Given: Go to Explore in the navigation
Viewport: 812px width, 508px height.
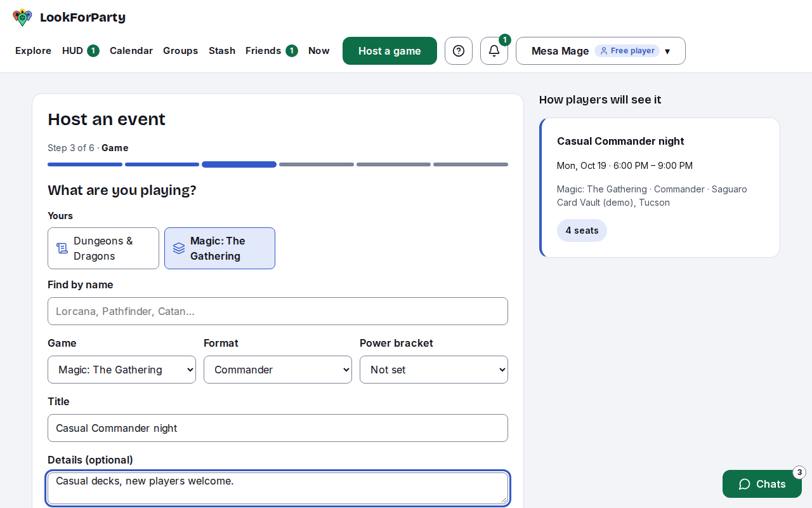Looking at the screenshot, I should [x=33, y=51].
